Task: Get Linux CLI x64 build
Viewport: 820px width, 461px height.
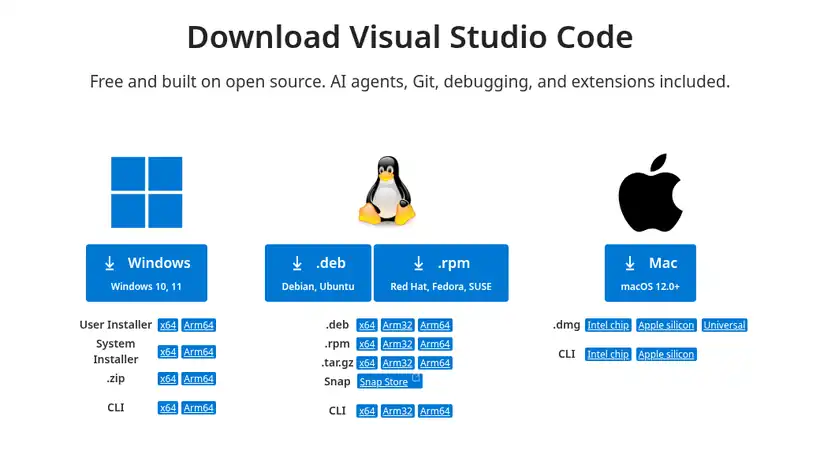Action: [x=367, y=411]
